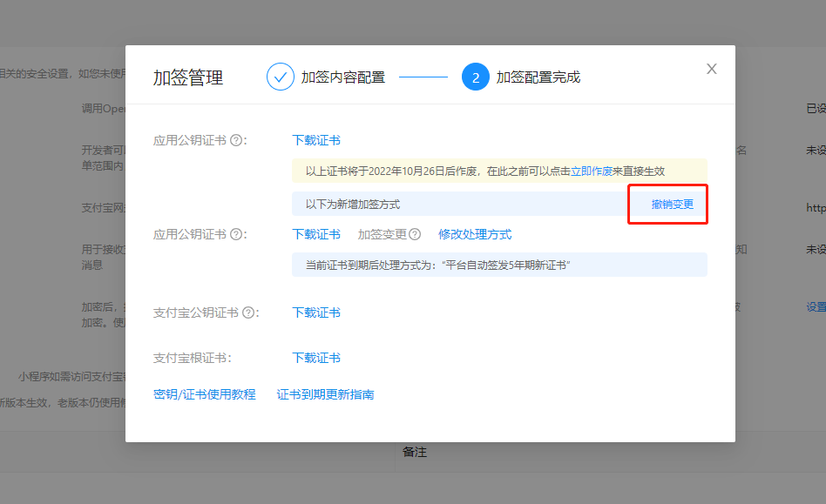Click the checkmark circle for step one
826x504 pixels.
[281, 77]
